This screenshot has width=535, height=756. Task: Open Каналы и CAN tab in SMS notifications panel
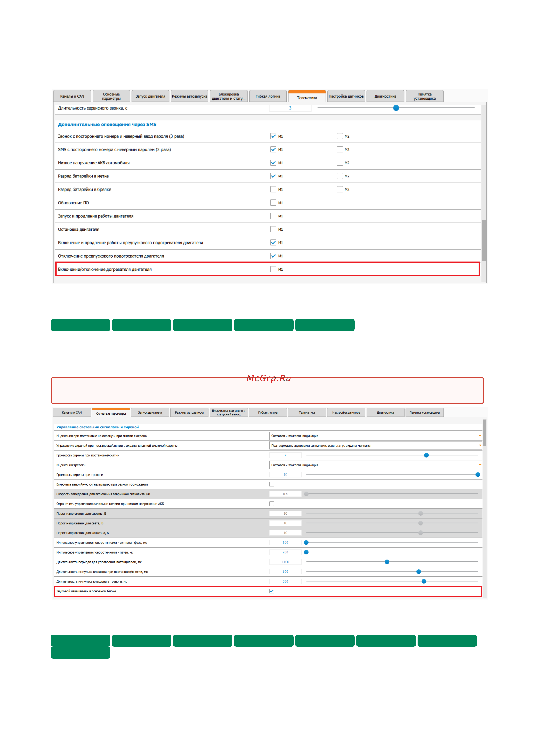(x=72, y=96)
